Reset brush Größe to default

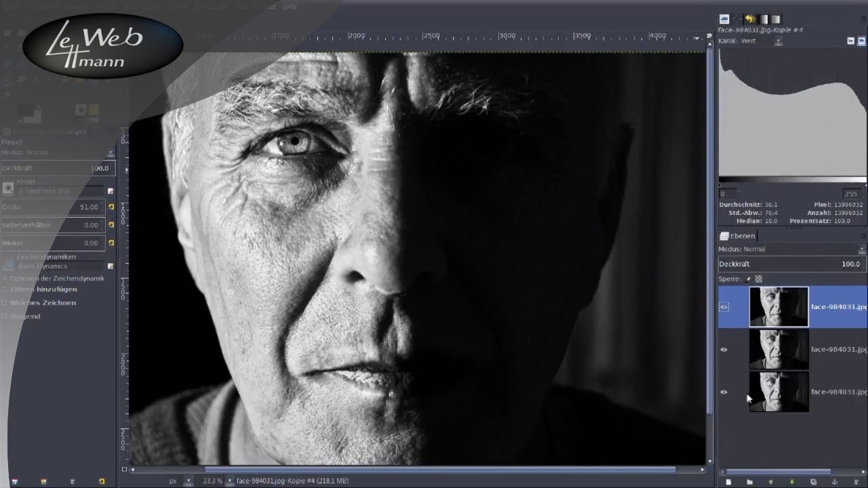(111, 207)
